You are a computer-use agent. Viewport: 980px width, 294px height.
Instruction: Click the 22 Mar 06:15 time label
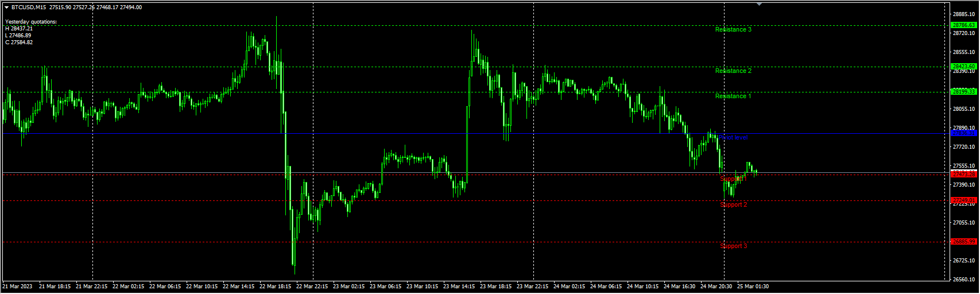[x=165, y=287]
